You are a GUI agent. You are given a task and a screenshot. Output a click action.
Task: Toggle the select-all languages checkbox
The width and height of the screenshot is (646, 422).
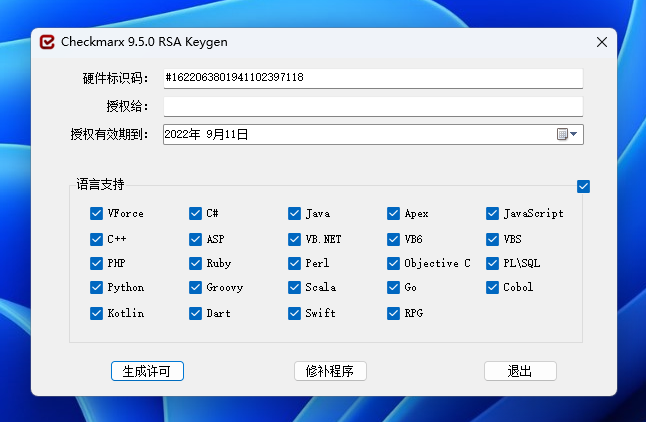click(583, 186)
